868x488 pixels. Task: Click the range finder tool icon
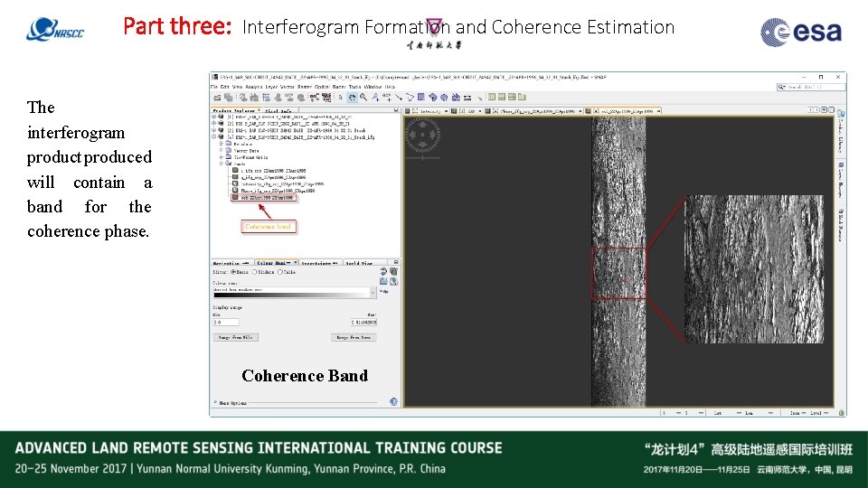tap(467, 98)
